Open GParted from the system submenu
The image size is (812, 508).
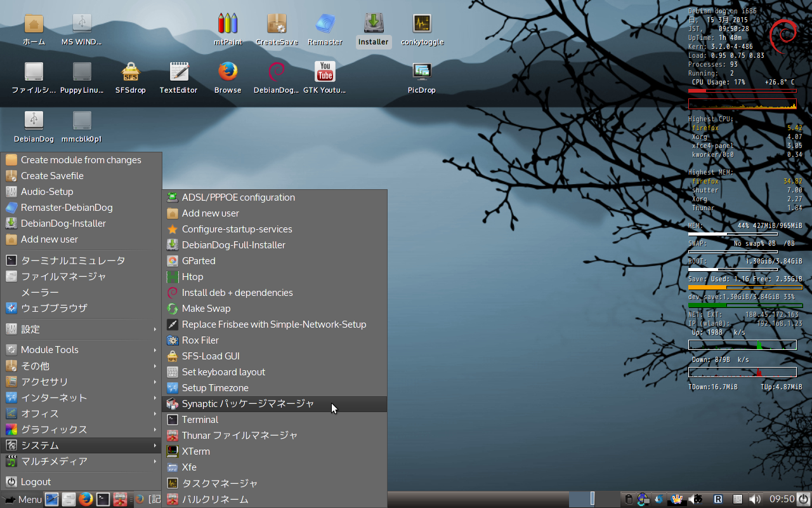coord(275,261)
